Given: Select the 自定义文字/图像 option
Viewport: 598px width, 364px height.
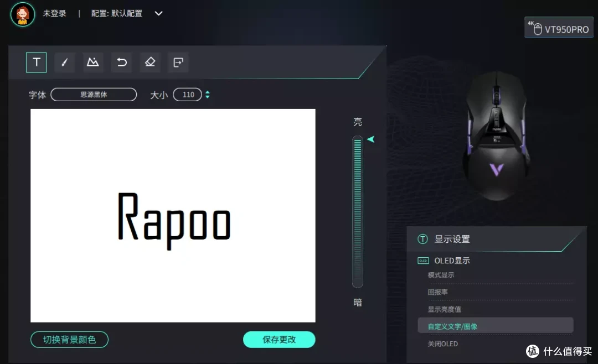Looking at the screenshot, I should tap(496, 326).
